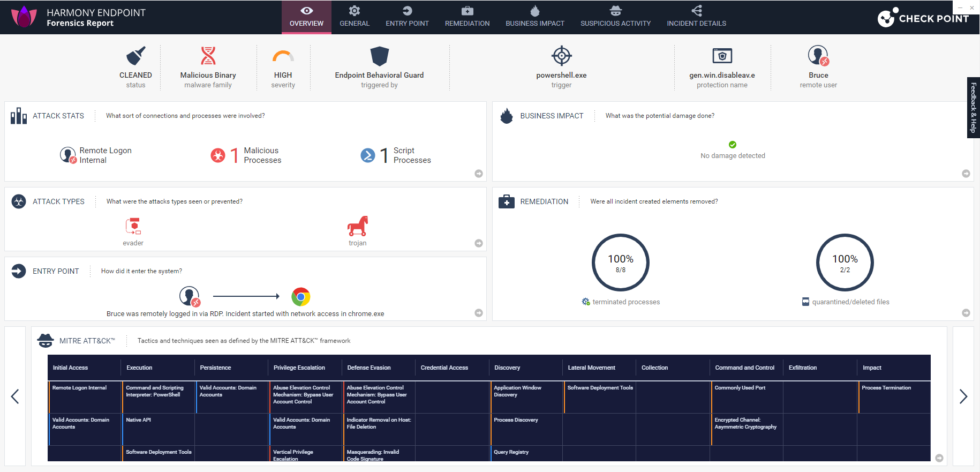Click the Endpoint Behavioral Guard shield icon

point(379,56)
